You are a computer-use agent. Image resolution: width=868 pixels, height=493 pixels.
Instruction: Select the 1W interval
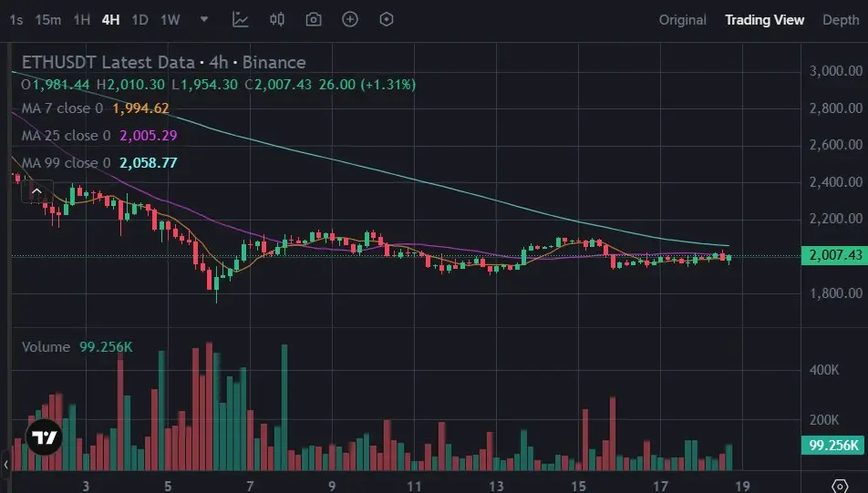point(170,20)
